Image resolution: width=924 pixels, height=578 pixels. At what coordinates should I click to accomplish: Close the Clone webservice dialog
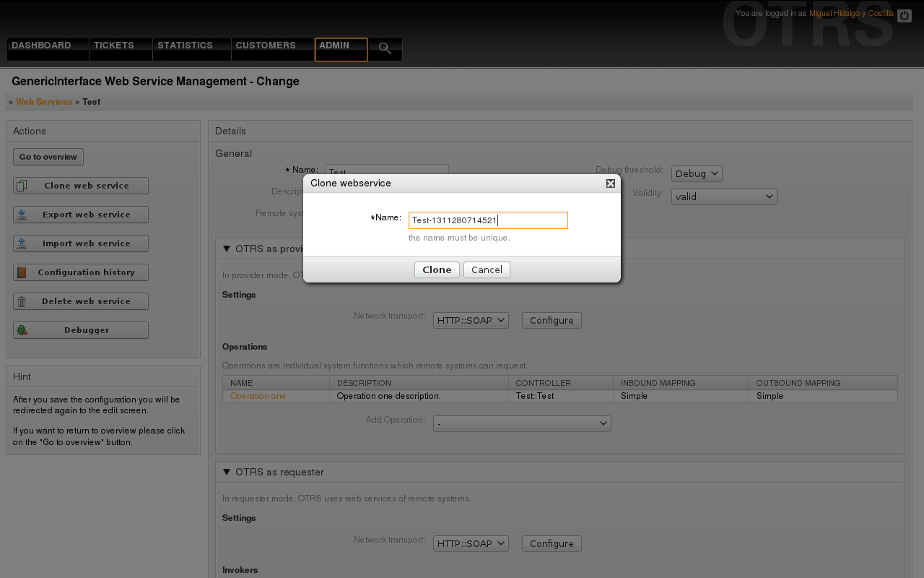pyautogui.click(x=611, y=184)
